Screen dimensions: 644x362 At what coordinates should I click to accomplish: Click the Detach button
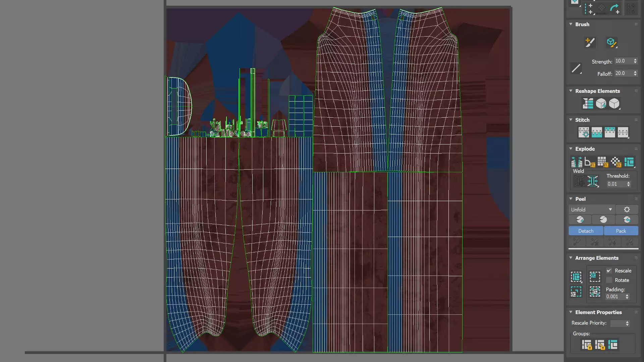pyautogui.click(x=586, y=231)
